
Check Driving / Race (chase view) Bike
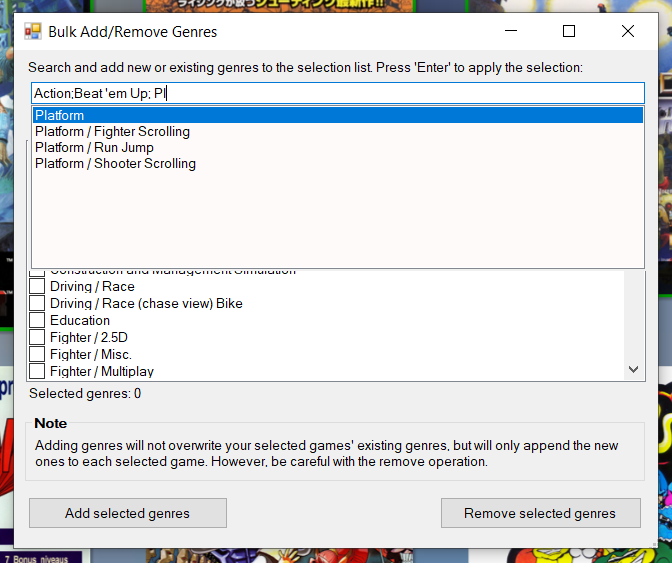coord(37,303)
